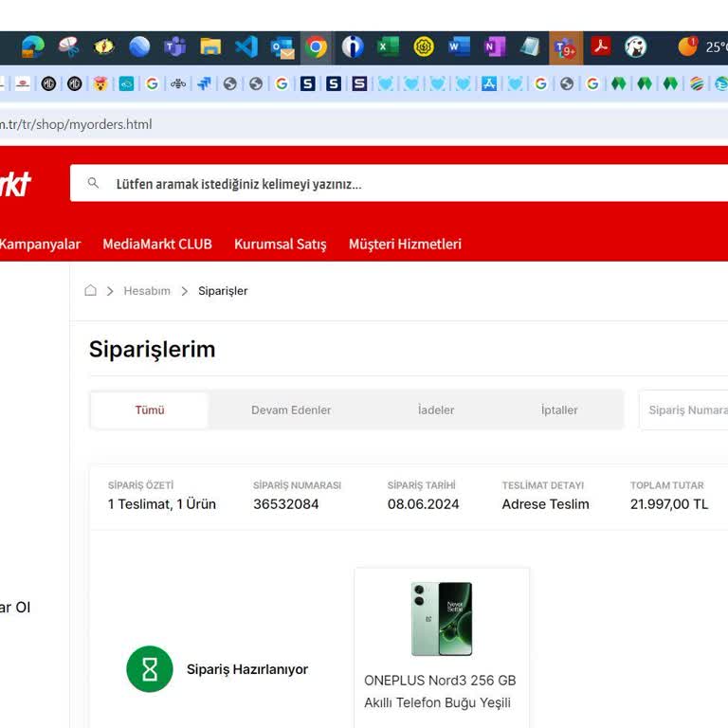Open the exploding-head emoji bookmark
The width and height of the screenshot is (728, 728).
point(100,83)
